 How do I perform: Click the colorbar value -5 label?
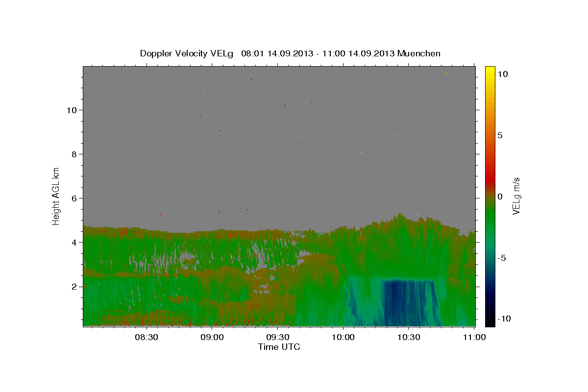(502, 258)
